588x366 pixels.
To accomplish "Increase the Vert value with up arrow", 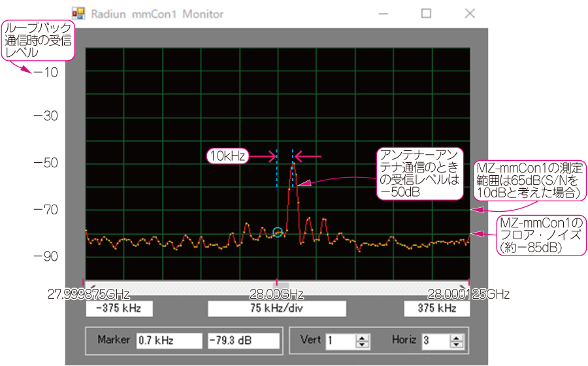I will pyautogui.click(x=363, y=337).
